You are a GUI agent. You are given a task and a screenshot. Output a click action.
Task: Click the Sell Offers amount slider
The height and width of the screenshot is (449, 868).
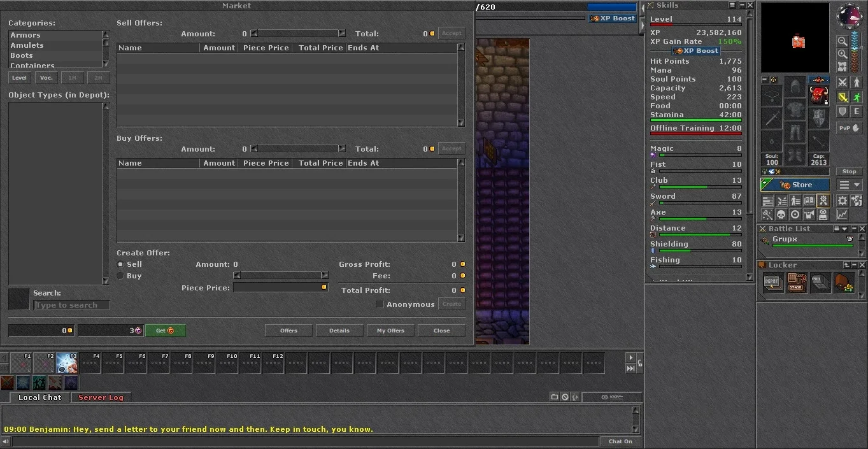pos(298,34)
